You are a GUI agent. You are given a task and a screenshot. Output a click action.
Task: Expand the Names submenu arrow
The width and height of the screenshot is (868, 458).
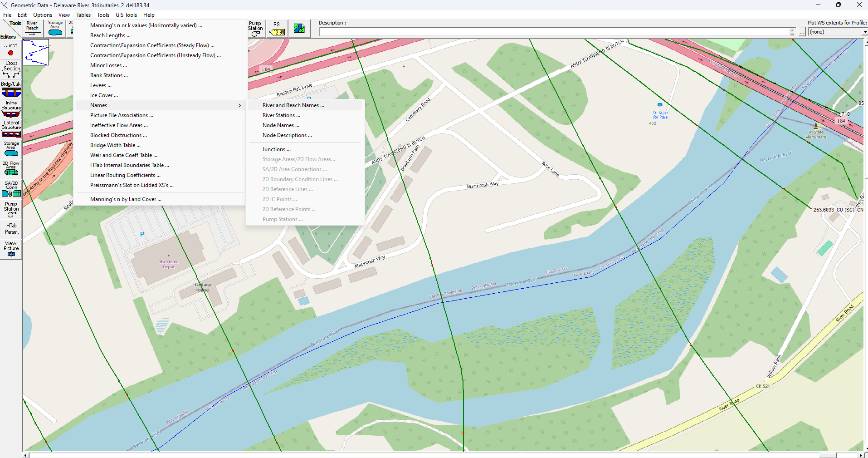pos(239,105)
